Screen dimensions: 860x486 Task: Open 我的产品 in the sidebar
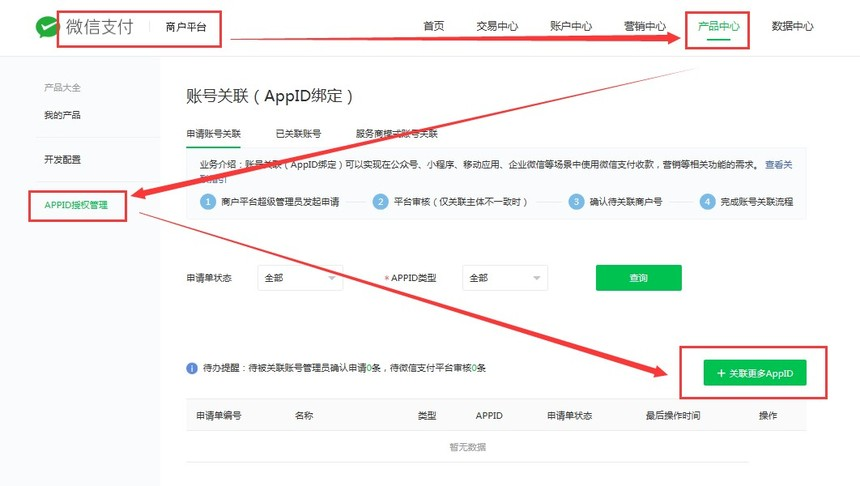[x=62, y=116]
